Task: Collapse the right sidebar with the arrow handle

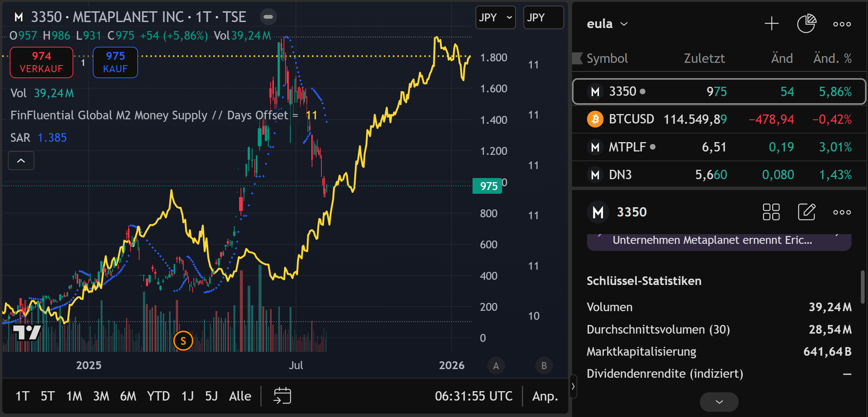Action: coord(573,386)
